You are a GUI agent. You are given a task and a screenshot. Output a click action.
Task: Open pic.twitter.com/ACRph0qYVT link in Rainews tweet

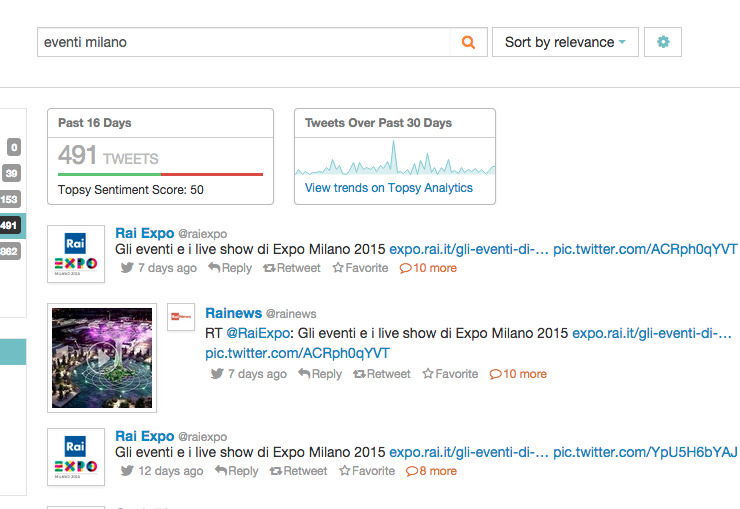297,353
